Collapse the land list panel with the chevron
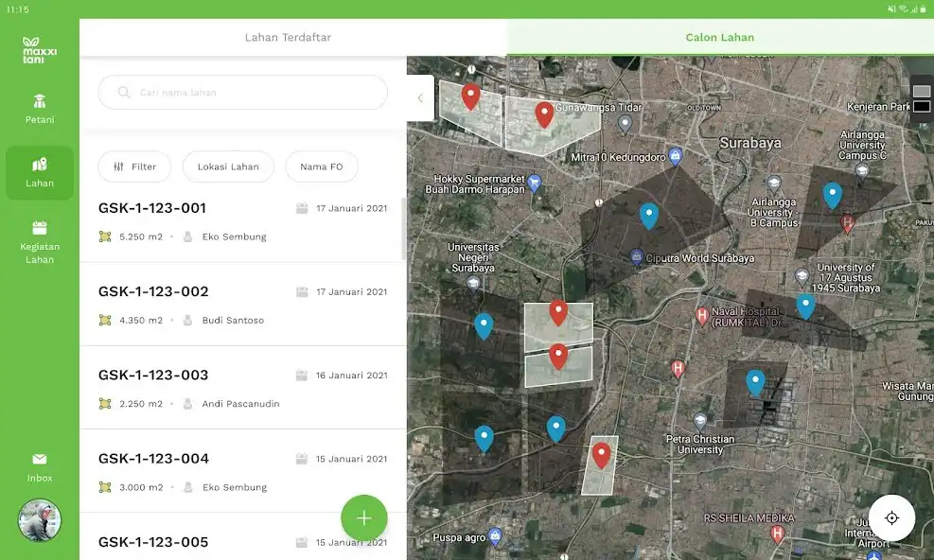This screenshot has width=934, height=560. 419,97
